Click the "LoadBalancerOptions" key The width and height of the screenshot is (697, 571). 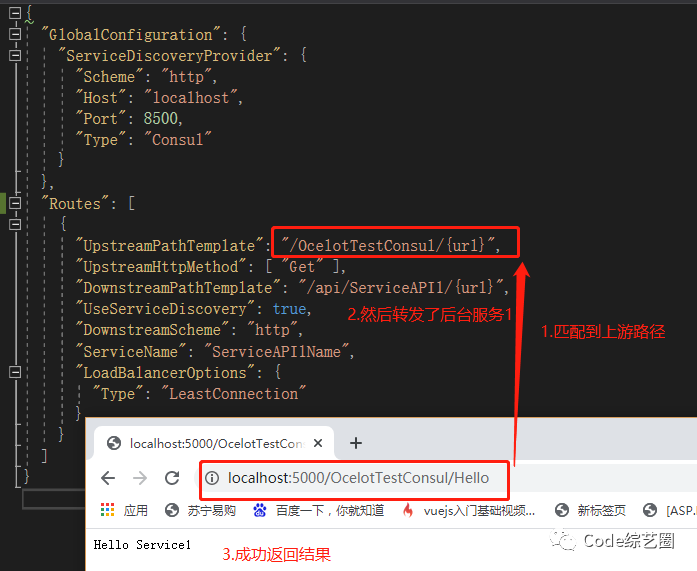(165, 372)
